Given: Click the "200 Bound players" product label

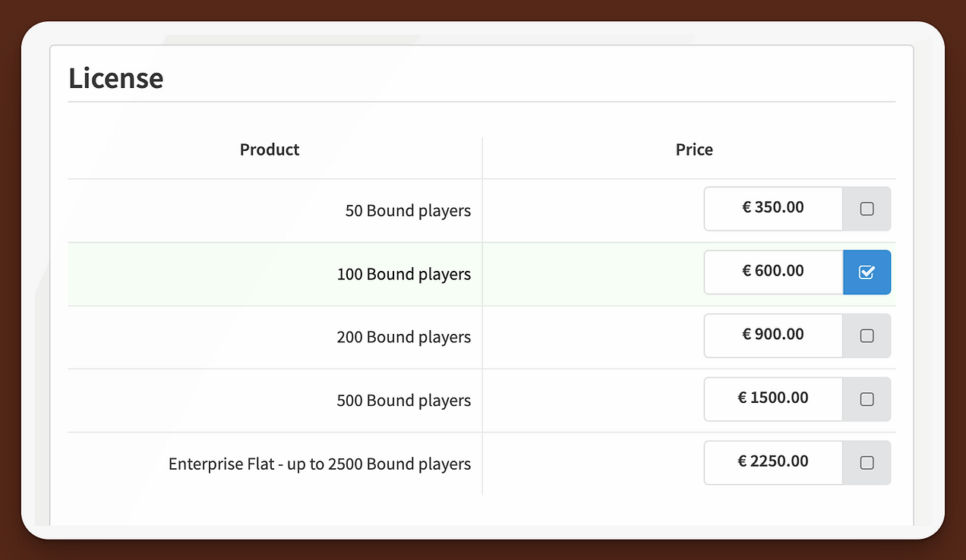Looking at the screenshot, I should pos(403,337).
